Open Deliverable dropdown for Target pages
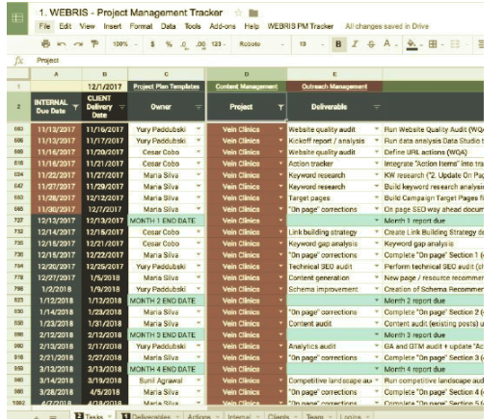Screen dimensions: 504x420 pyautogui.click(x=377, y=197)
